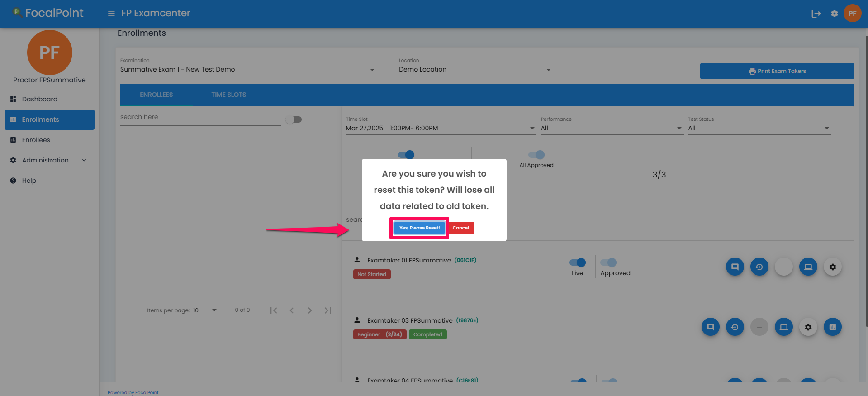
Task: Toggle Live switch for Examtaker 01
Action: tap(578, 262)
